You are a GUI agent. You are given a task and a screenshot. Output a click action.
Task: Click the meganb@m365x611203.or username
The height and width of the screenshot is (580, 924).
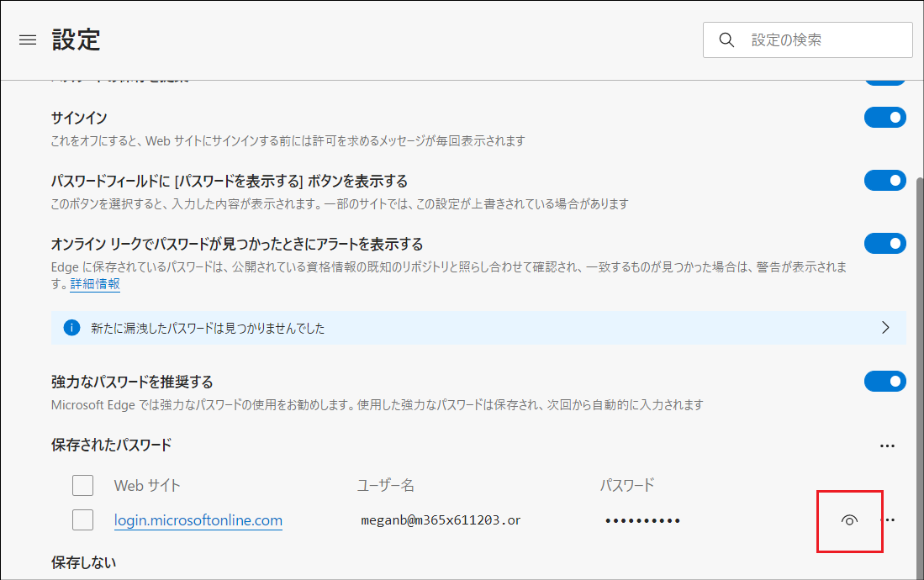point(441,520)
